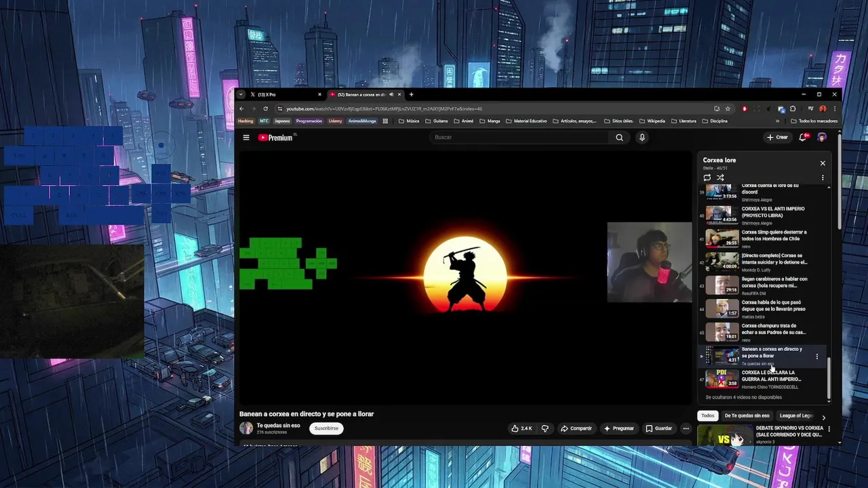Toggle playlist loop

pos(707,178)
